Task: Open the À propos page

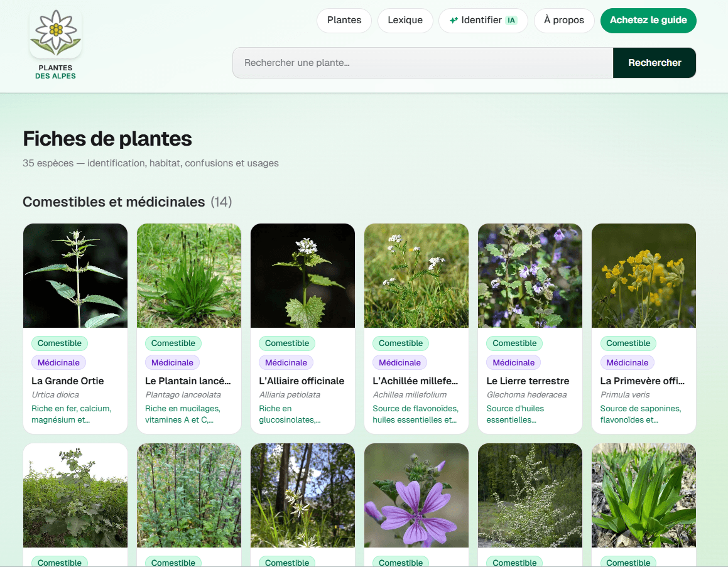Action: [x=564, y=21]
